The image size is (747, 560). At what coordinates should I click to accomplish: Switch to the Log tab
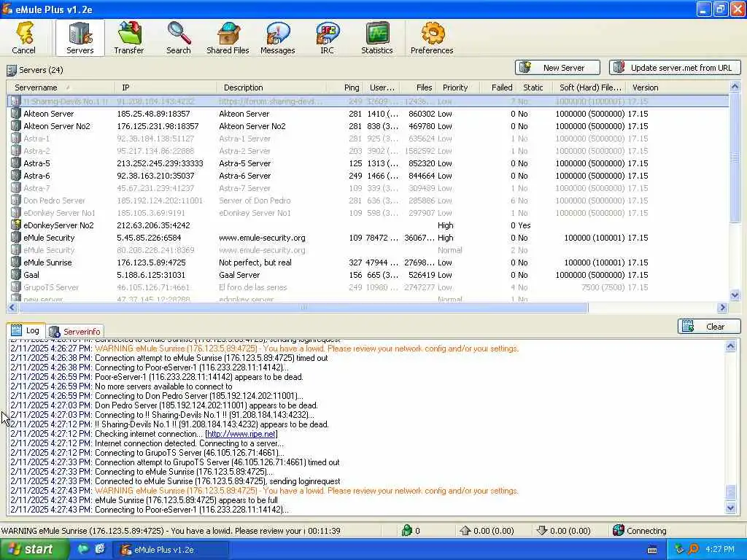pyautogui.click(x=26, y=330)
